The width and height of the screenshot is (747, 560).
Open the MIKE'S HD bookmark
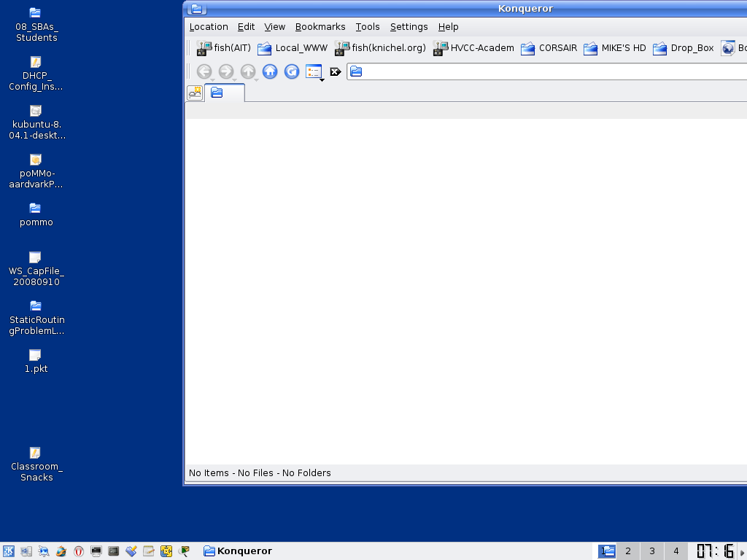(x=614, y=48)
